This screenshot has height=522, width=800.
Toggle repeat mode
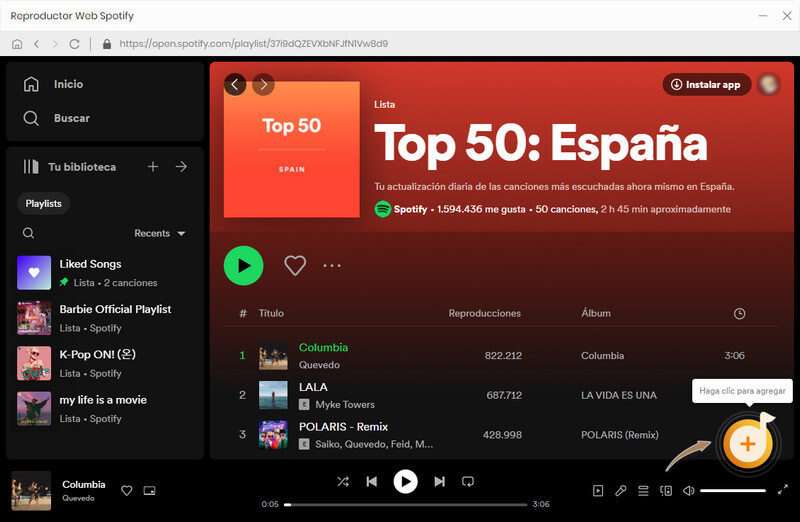coord(468,482)
